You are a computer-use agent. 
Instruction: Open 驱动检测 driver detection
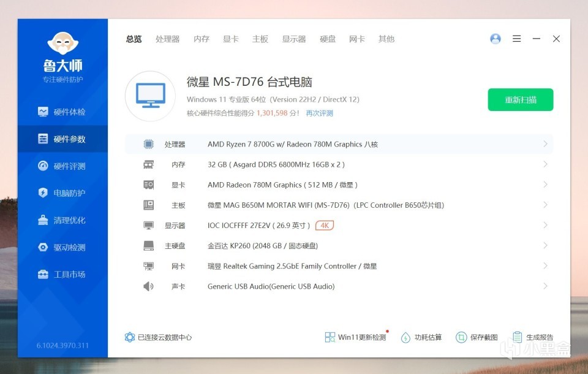pyautogui.click(x=62, y=247)
